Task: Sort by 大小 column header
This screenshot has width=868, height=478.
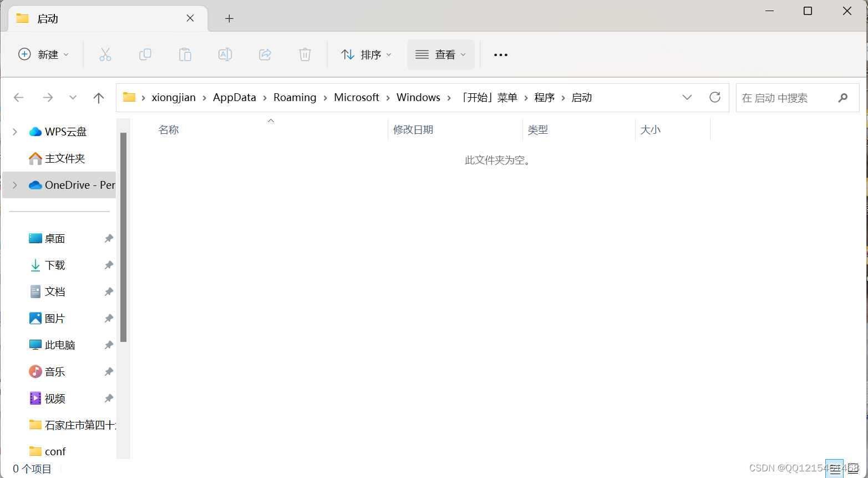Action: (651, 129)
